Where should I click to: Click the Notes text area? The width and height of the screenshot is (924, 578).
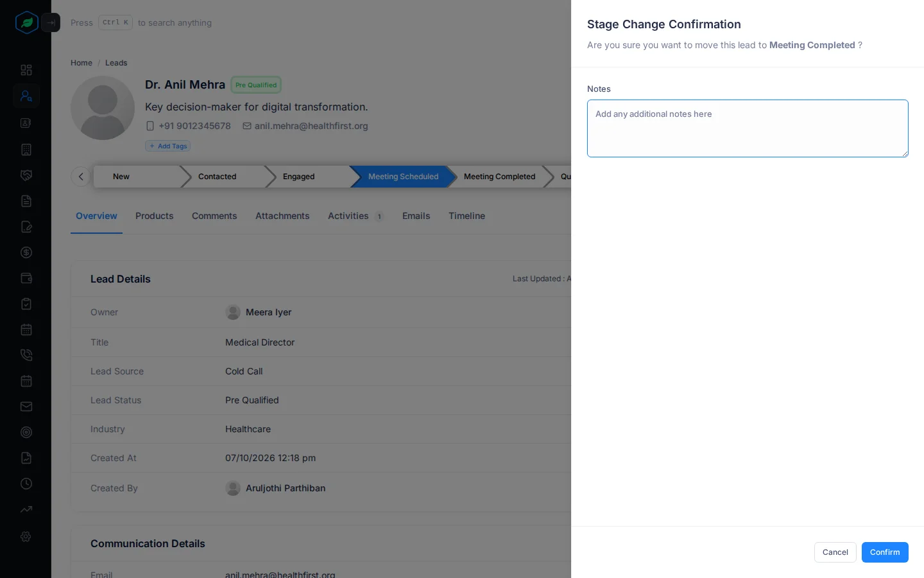[x=748, y=128]
